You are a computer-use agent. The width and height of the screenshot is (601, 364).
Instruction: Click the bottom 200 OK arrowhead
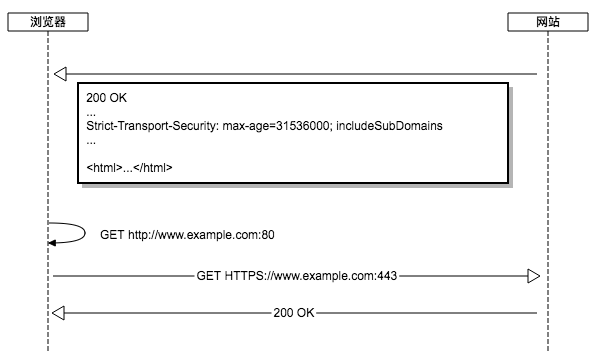[58, 313]
